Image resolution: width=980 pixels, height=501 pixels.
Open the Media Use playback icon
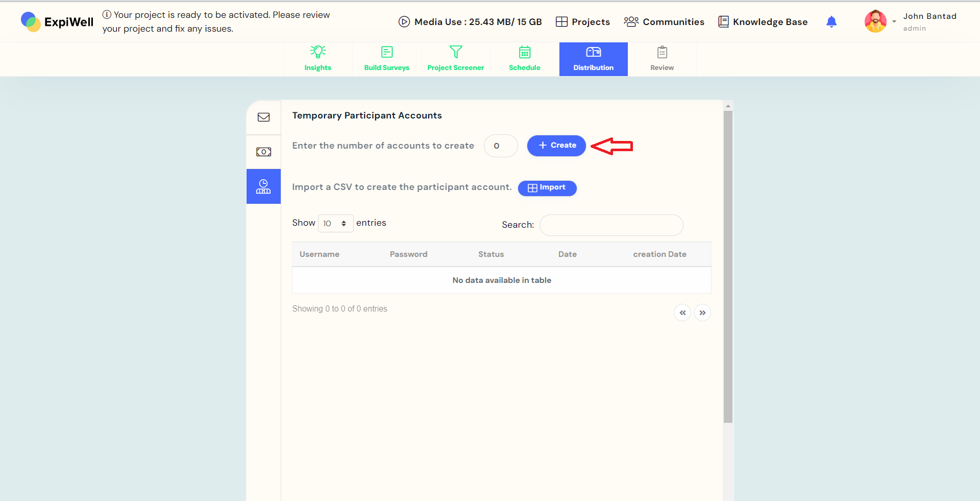pyautogui.click(x=404, y=21)
